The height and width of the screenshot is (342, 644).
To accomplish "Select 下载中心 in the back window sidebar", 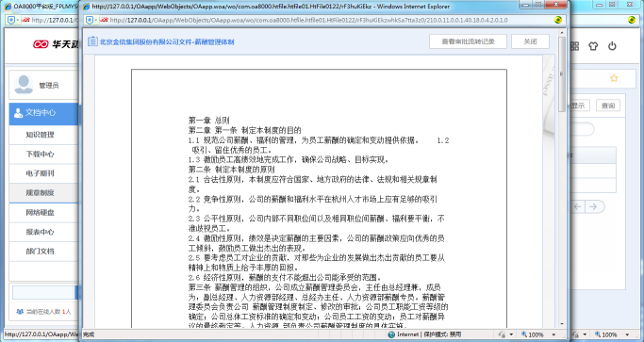I will [40, 154].
